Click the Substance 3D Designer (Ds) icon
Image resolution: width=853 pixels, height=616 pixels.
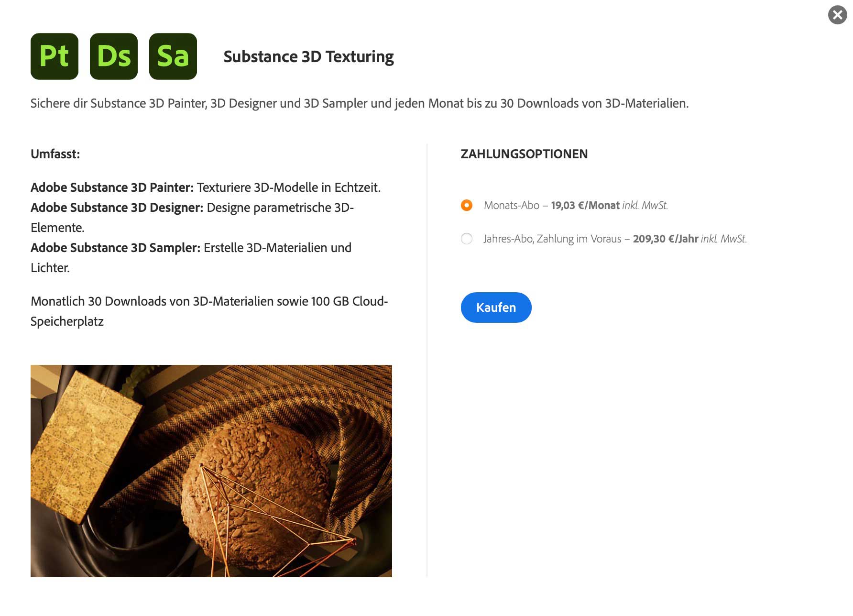114,56
